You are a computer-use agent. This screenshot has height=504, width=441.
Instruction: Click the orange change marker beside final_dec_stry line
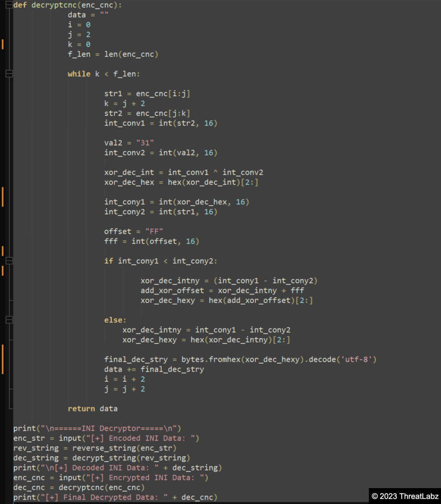2,359
